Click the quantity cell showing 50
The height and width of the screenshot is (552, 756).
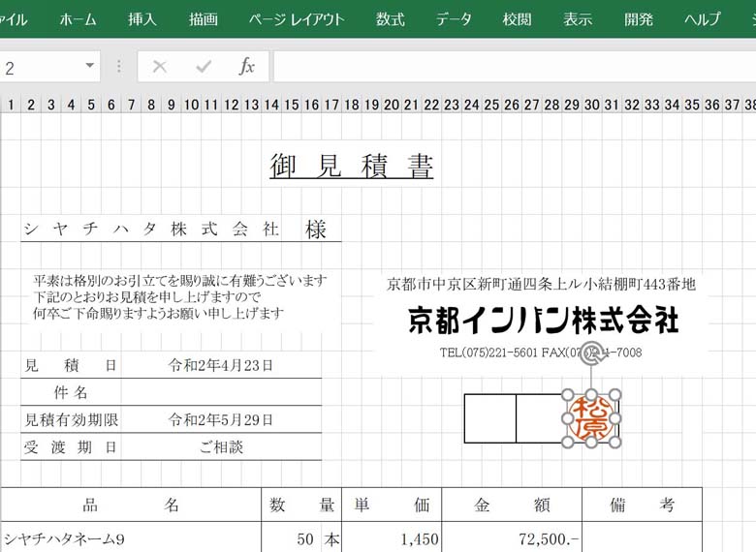(291, 538)
